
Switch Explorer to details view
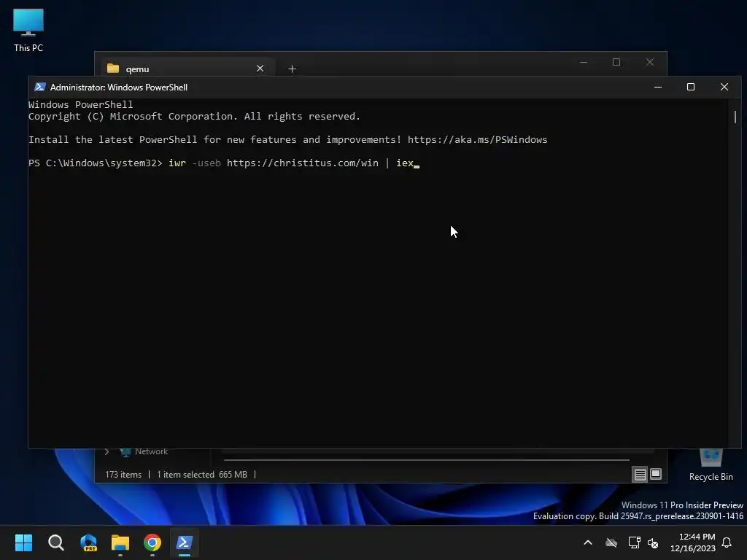coord(640,474)
